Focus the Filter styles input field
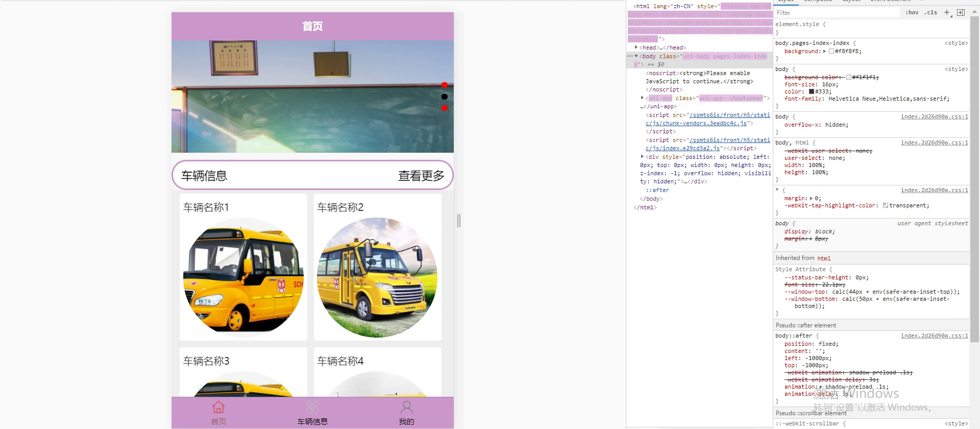980x429 pixels. coord(837,13)
